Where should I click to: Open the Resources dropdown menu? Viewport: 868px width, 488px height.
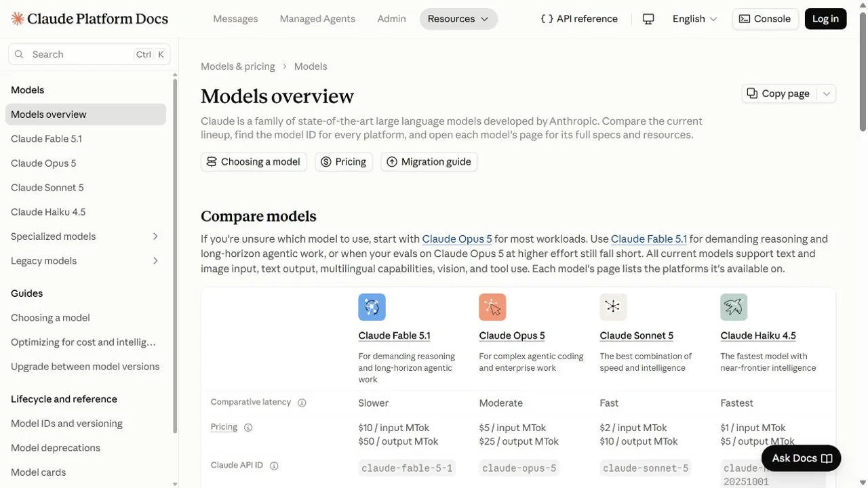[458, 19]
